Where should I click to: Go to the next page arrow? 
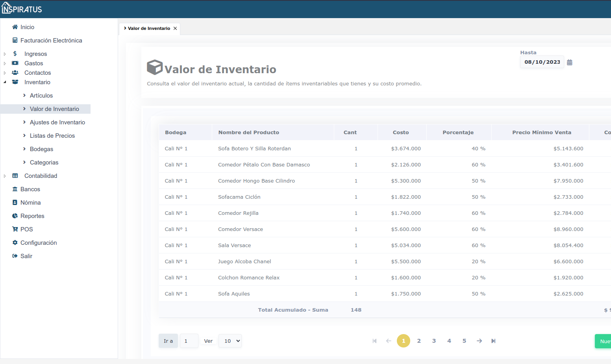[x=479, y=341]
